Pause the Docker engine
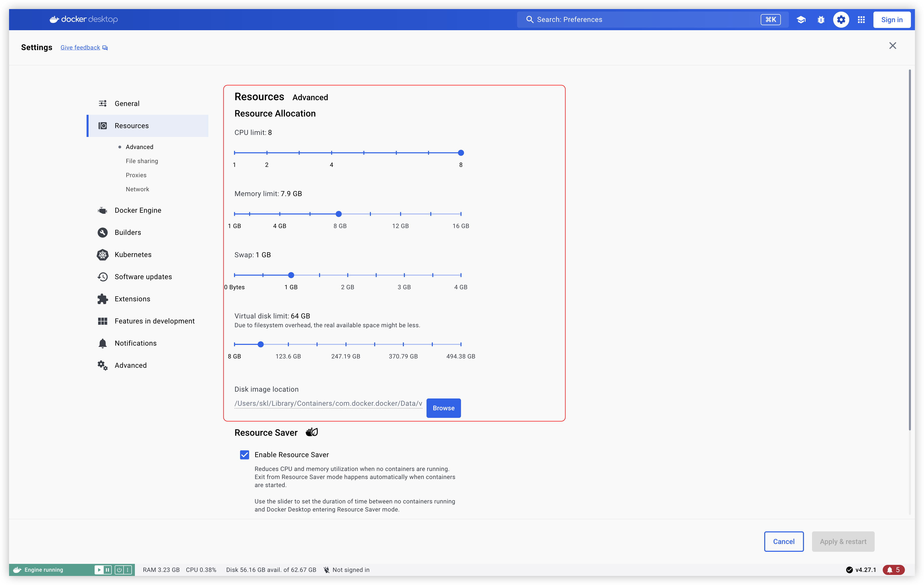Image resolution: width=924 pixels, height=585 pixels. click(x=108, y=570)
